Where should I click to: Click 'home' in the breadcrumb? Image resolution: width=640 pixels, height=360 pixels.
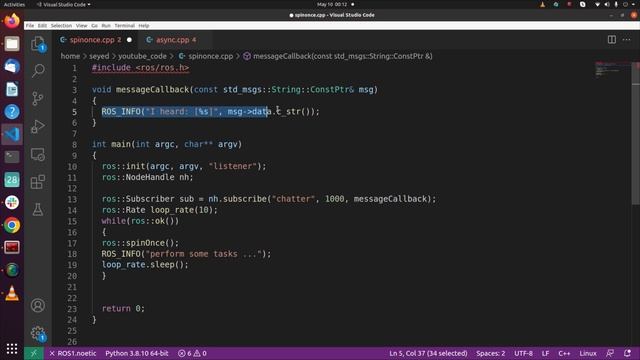point(70,56)
